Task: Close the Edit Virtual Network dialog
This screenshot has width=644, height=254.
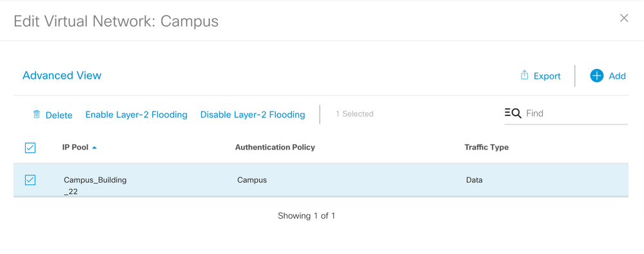Action: click(x=624, y=18)
